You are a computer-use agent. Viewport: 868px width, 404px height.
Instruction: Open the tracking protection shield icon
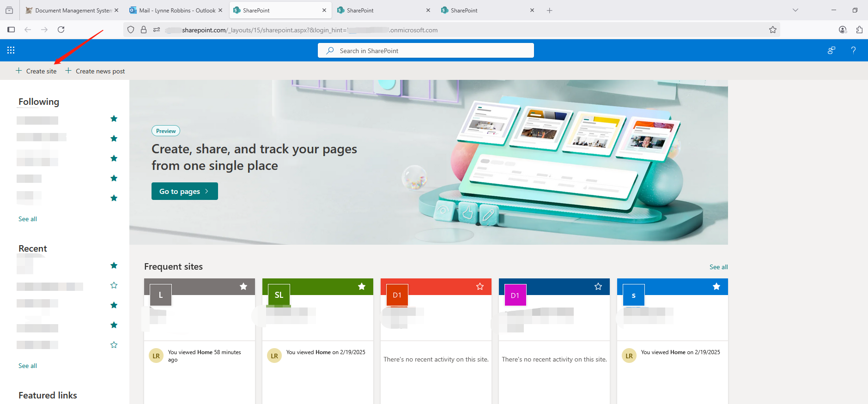click(131, 30)
